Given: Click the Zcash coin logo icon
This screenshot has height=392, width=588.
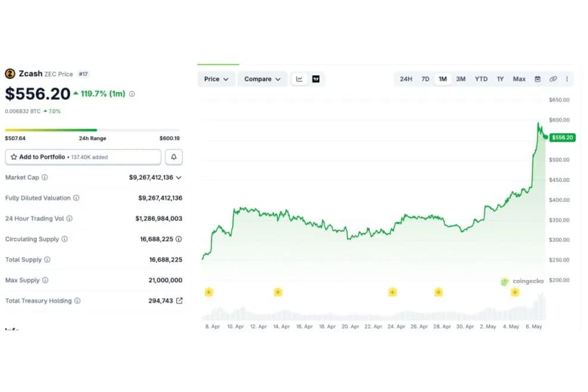Looking at the screenshot, I should click(10, 74).
